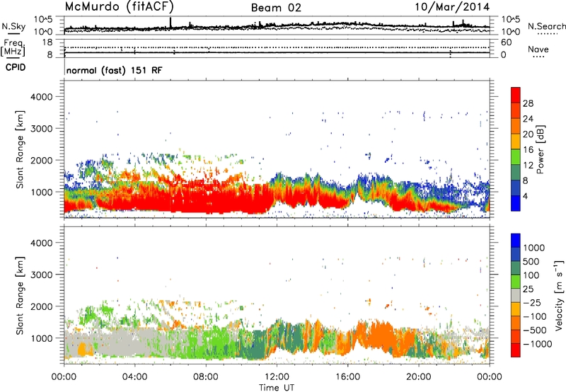This screenshot has height=392, width=566.
Task: Click the date '10/Mar/2014'
Action: (x=452, y=7)
